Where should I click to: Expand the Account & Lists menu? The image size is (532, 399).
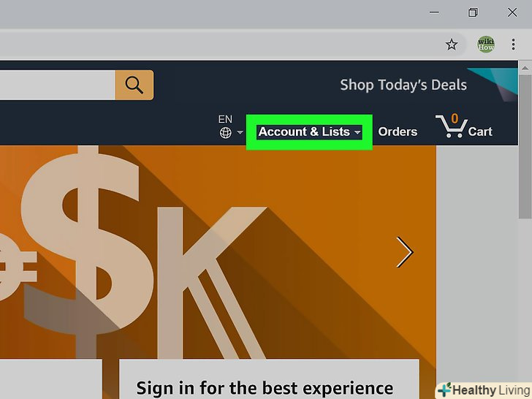[x=309, y=132]
